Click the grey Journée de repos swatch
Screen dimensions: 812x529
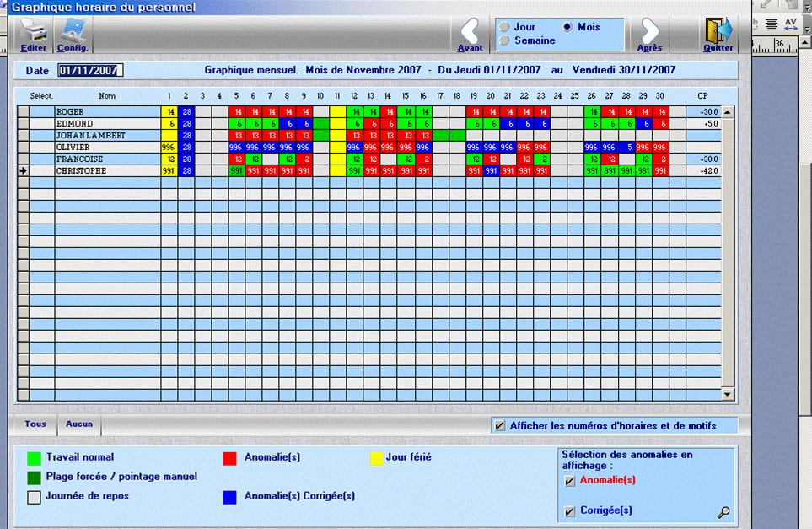[35, 498]
